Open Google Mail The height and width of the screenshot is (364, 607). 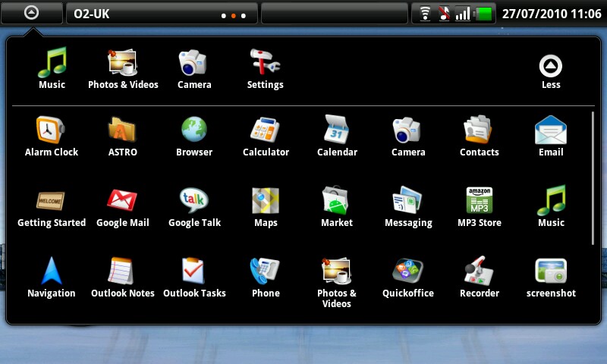[x=123, y=208]
